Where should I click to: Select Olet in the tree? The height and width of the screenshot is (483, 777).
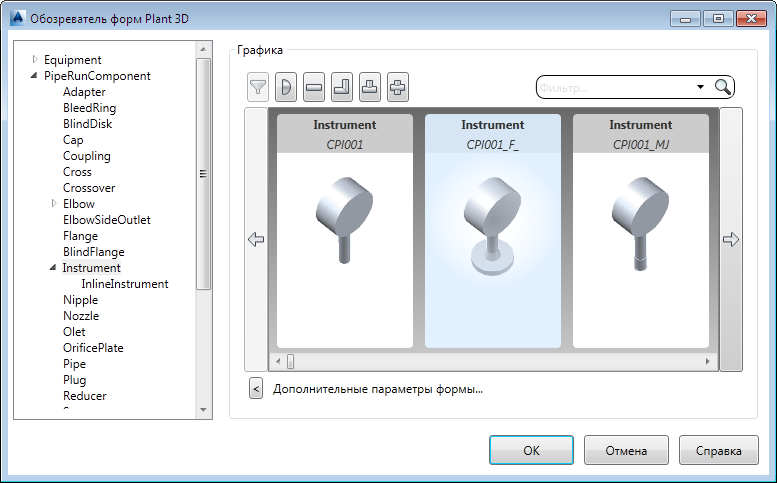tap(74, 331)
